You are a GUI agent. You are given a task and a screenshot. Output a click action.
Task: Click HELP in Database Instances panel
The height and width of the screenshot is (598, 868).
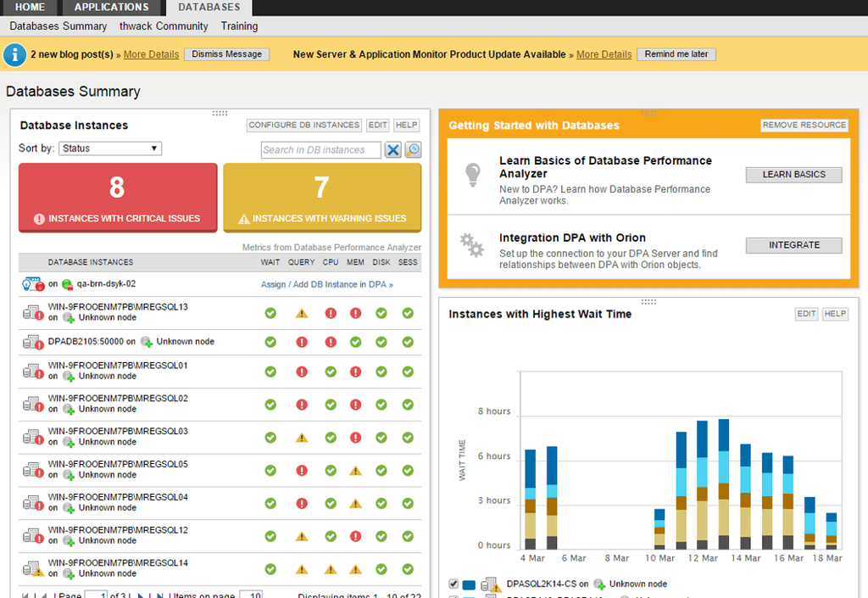pyautogui.click(x=406, y=126)
